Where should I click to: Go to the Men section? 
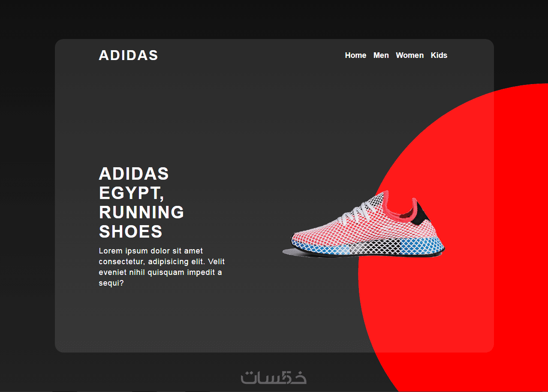[381, 55]
